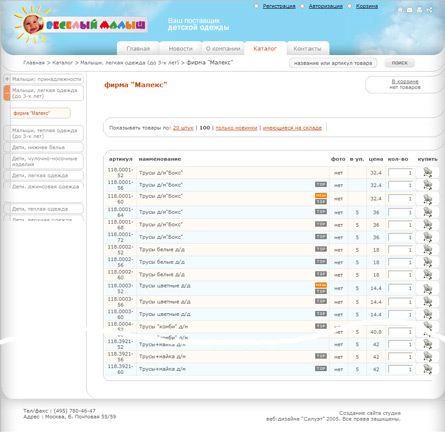Click the home icon in header
Screen dimensions: 445x432
(400, 10)
